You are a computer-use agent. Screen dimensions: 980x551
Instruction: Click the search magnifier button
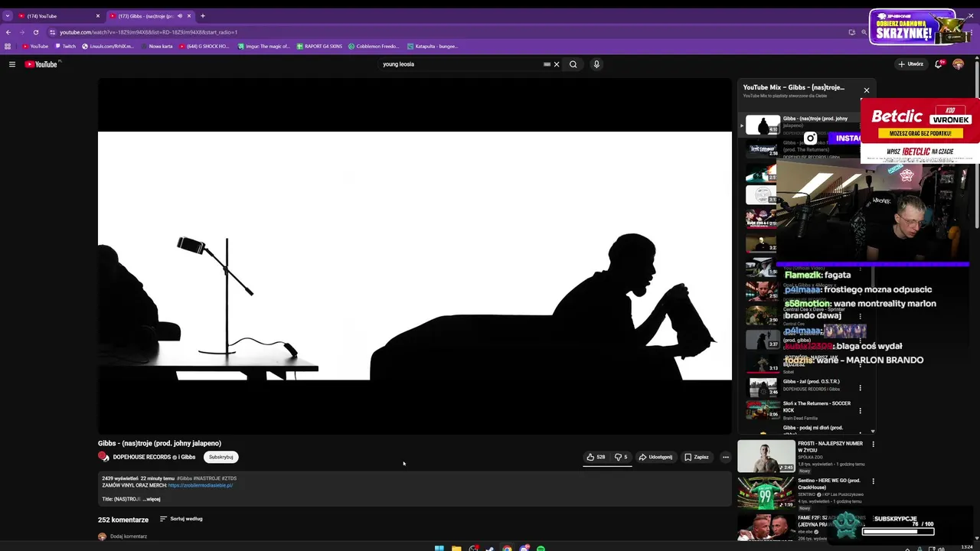pos(573,64)
